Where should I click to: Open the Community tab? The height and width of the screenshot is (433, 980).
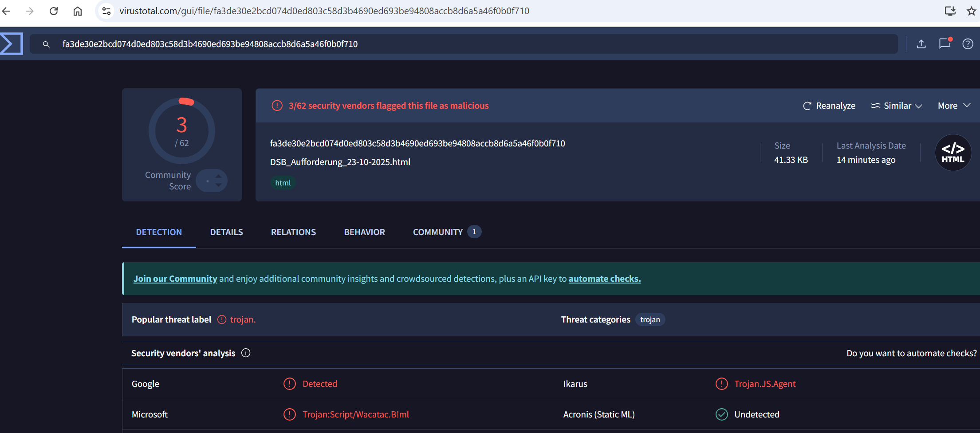pos(447,232)
